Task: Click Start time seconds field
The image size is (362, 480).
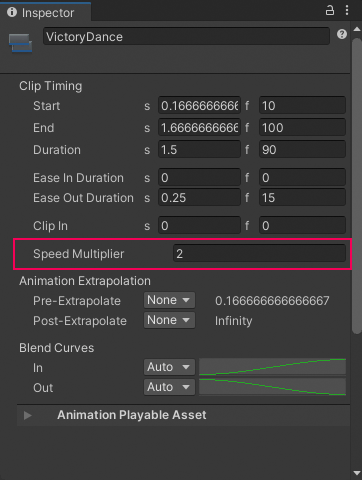Action: tap(199, 106)
